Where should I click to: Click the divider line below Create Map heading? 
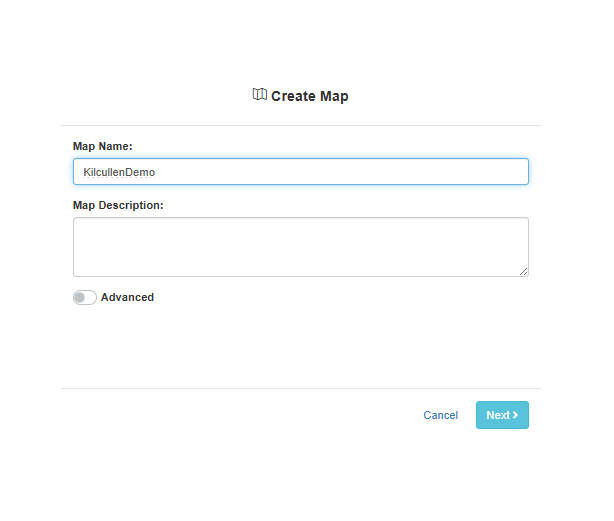tap(301, 126)
